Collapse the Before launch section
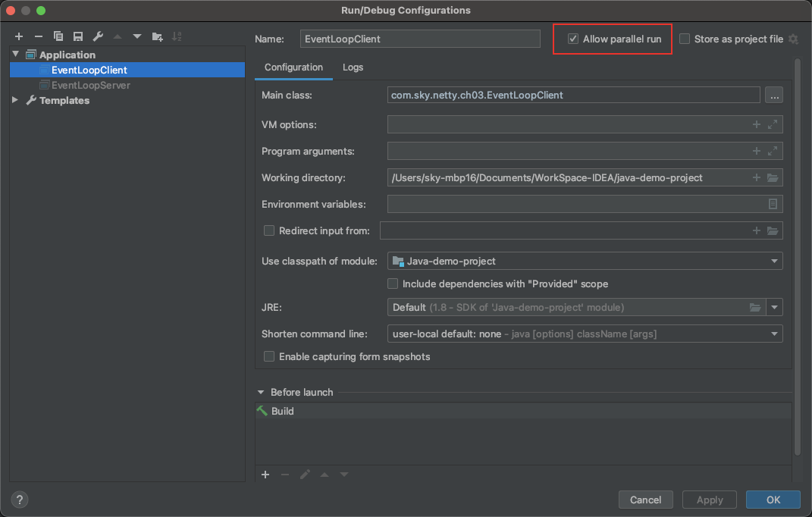Image resolution: width=812 pixels, height=517 pixels. coord(261,392)
